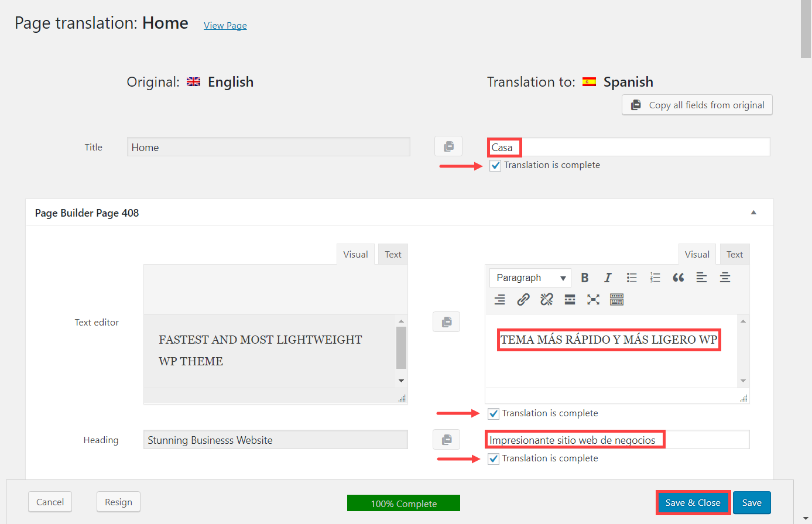The width and height of the screenshot is (812, 524).
Task: Insert bulleted list in translation editor
Action: pos(631,278)
